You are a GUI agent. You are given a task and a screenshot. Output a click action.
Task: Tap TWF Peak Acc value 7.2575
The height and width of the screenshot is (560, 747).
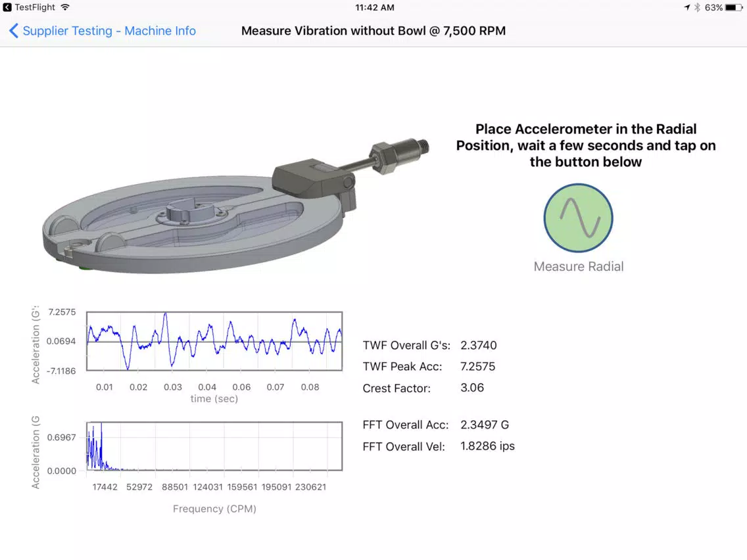click(x=478, y=366)
